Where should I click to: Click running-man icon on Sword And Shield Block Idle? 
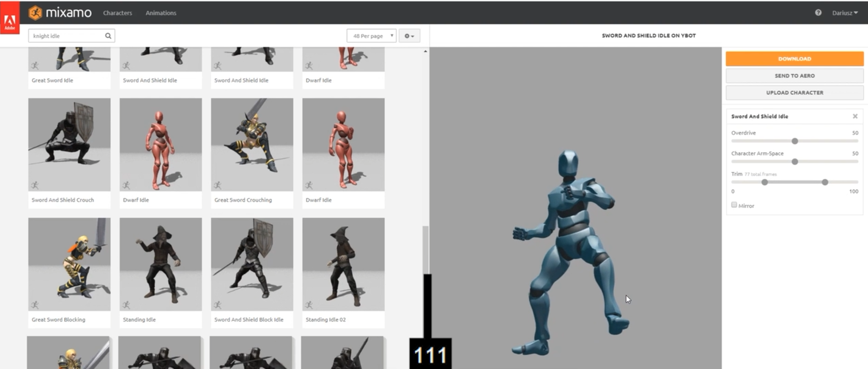pos(218,305)
